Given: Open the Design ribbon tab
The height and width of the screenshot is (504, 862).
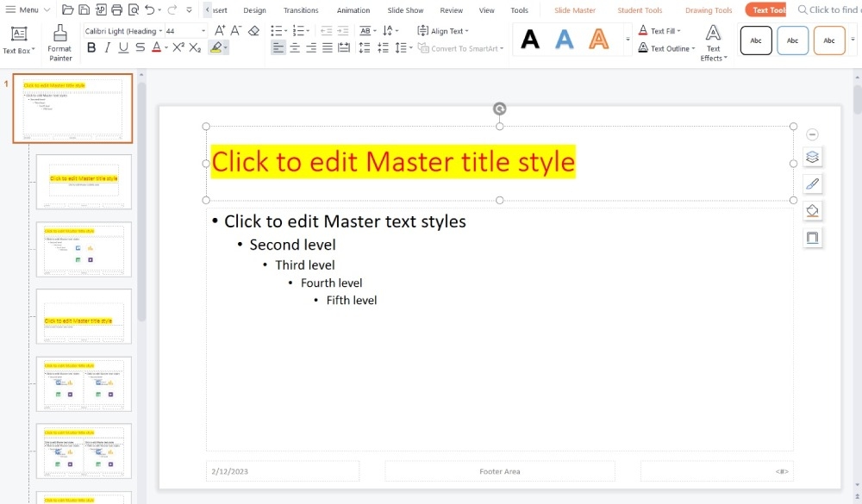Looking at the screenshot, I should click(x=254, y=9).
